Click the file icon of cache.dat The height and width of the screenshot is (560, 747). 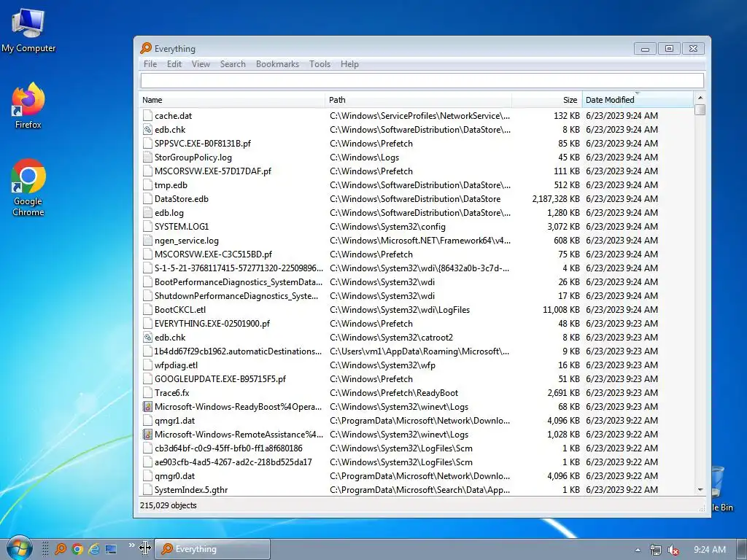(x=147, y=116)
